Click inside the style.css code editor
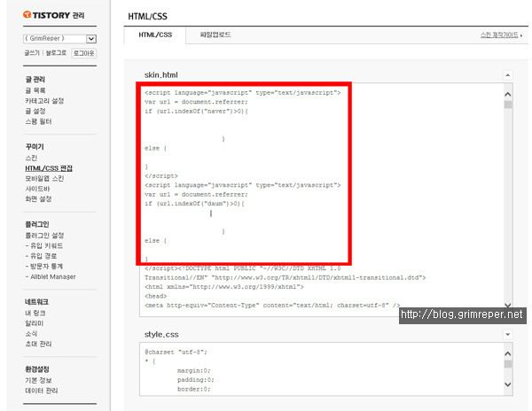 pos(321,368)
